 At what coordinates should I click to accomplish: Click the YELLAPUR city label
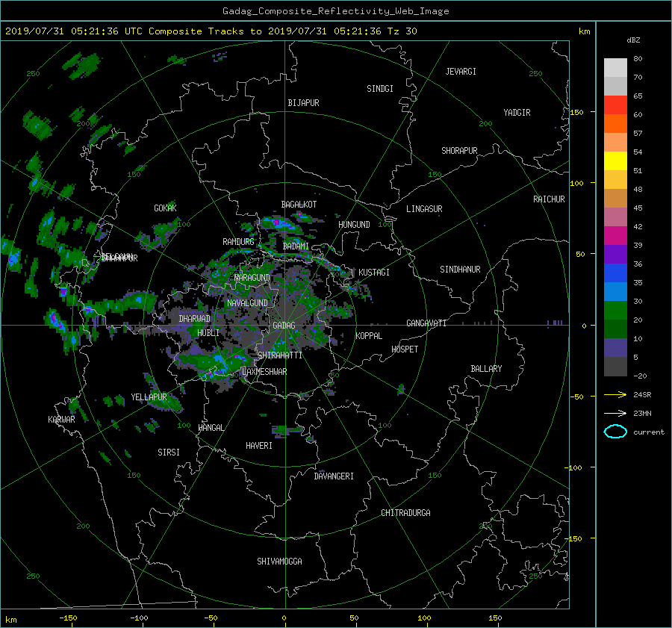(149, 397)
